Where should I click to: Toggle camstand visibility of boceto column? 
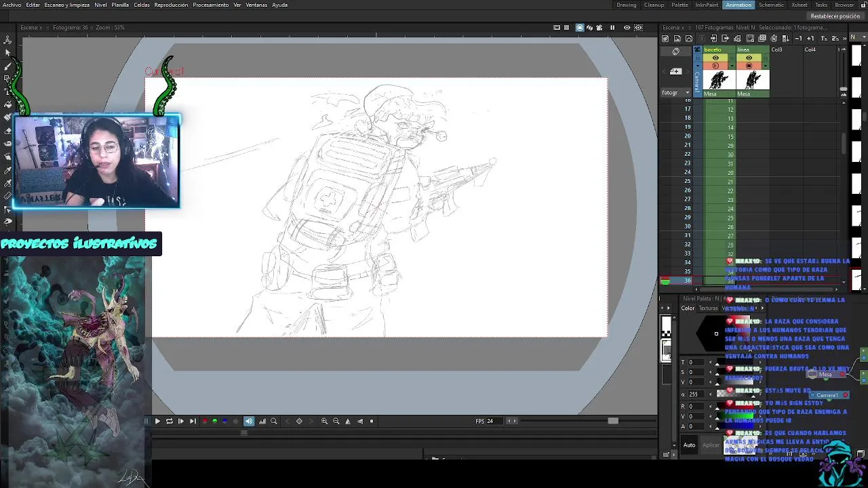[x=715, y=66]
